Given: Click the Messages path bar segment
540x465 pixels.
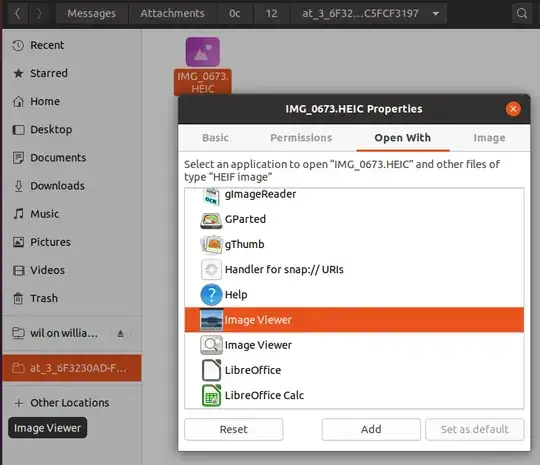Looking at the screenshot, I should 92,13.
